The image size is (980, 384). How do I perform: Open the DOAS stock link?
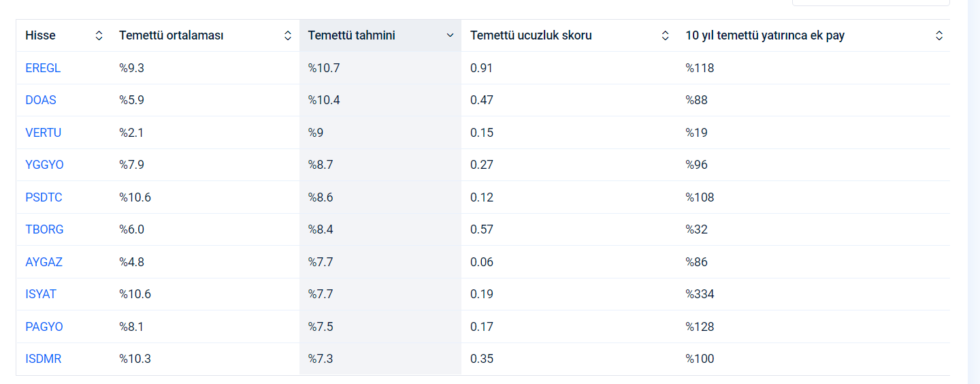coord(41,100)
